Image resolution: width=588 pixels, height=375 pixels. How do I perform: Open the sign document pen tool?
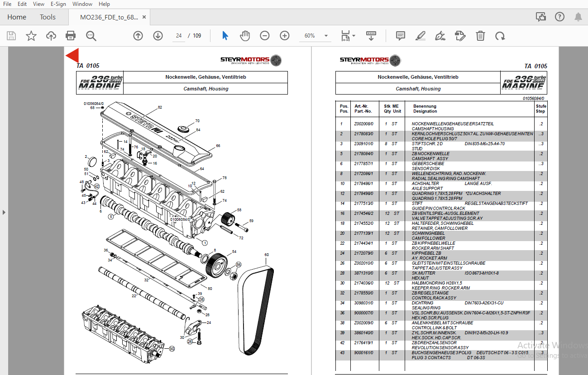(x=440, y=36)
